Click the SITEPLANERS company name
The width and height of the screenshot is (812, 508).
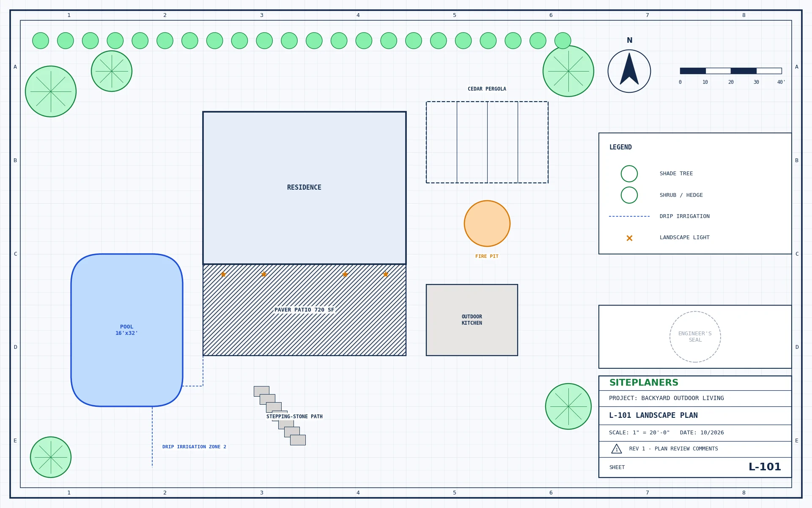pyautogui.click(x=644, y=383)
